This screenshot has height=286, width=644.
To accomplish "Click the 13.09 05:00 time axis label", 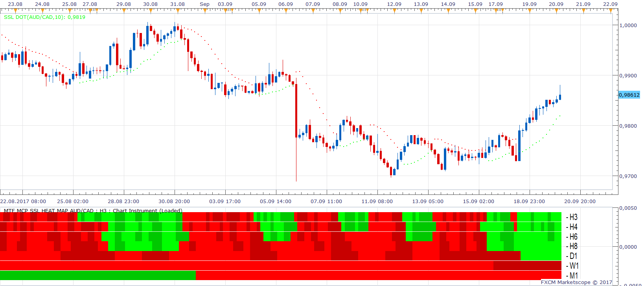I will pos(428,201).
